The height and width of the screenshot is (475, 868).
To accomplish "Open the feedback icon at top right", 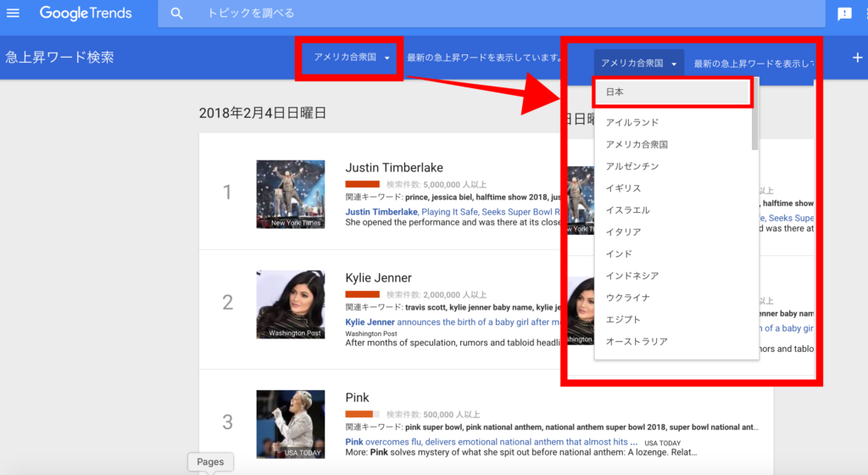I will pyautogui.click(x=845, y=14).
